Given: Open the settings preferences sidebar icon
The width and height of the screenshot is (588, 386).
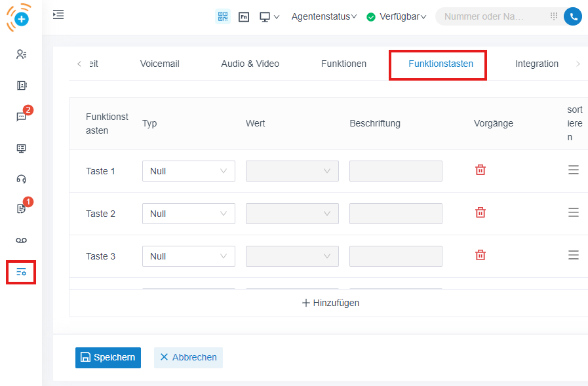Looking at the screenshot, I should (21, 272).
